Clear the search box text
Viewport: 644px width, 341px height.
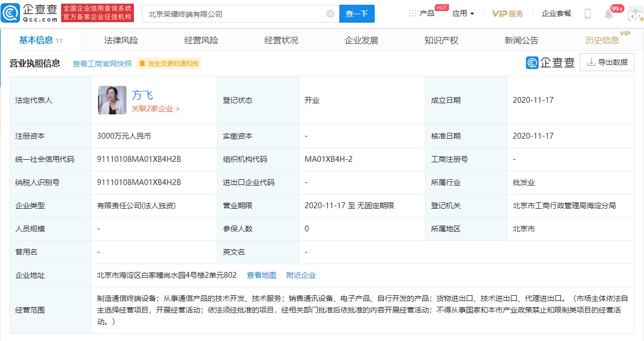click(x=330, y=14)
